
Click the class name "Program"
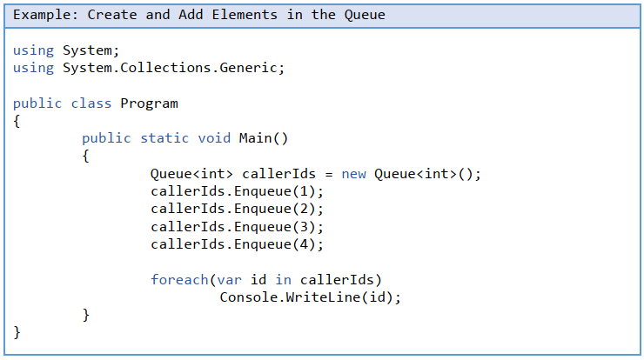149,103
